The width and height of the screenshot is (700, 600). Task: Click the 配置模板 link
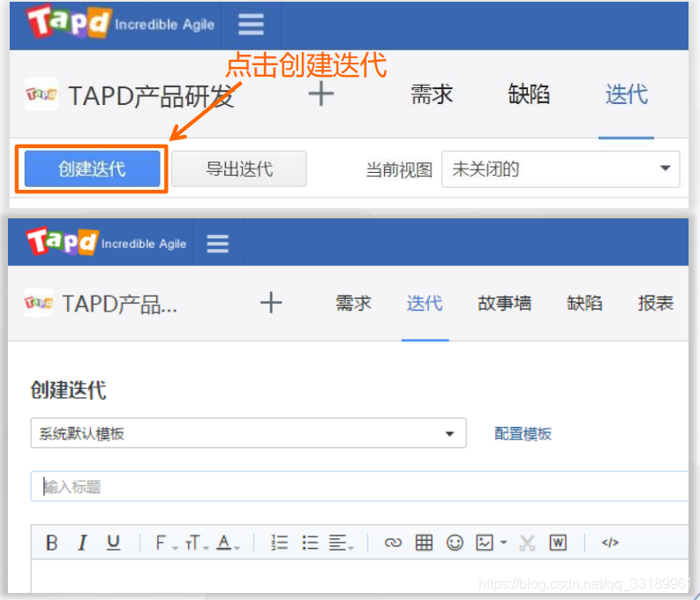523,433
